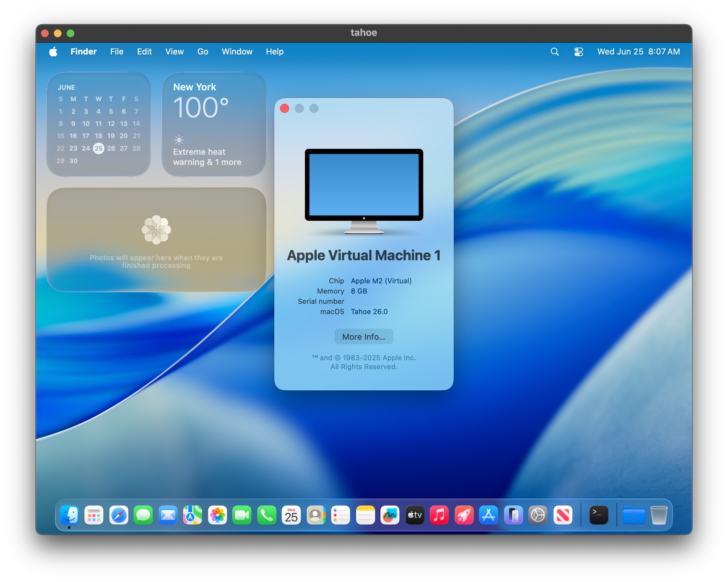Select the Tahoe 26.0 macOS version

369,312
